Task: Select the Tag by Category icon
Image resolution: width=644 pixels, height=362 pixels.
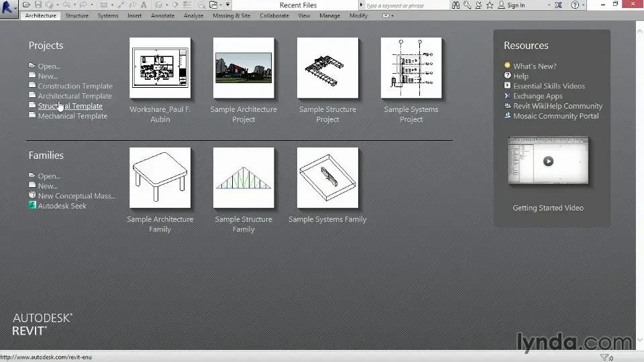Action: point(133,5)
